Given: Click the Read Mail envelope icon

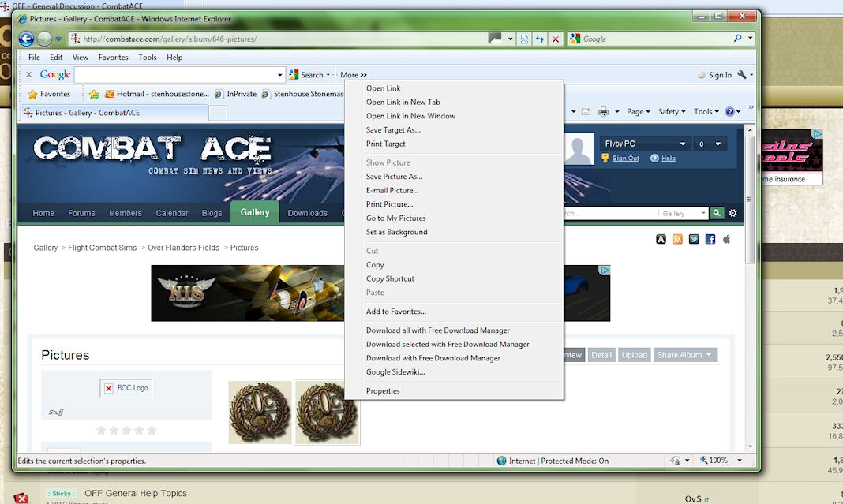Looking at the screenshot, I should pyautogui.click(x=586, y=112).
